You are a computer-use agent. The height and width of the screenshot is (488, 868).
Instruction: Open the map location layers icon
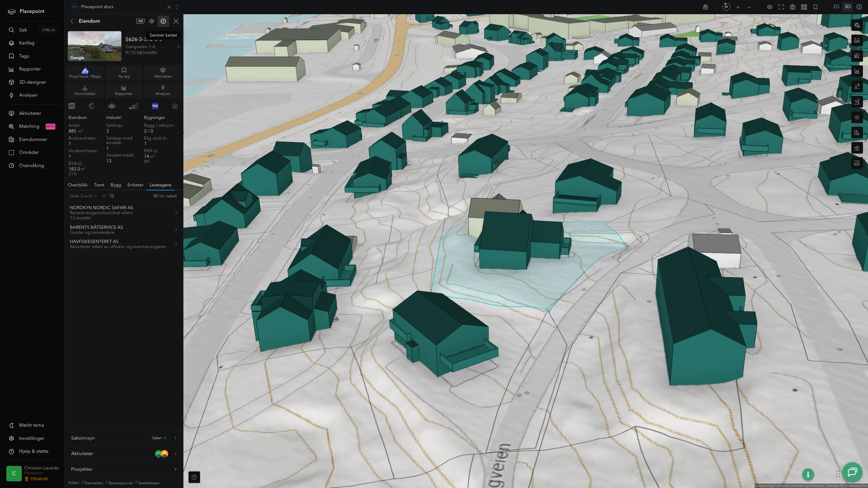(706, 7)
